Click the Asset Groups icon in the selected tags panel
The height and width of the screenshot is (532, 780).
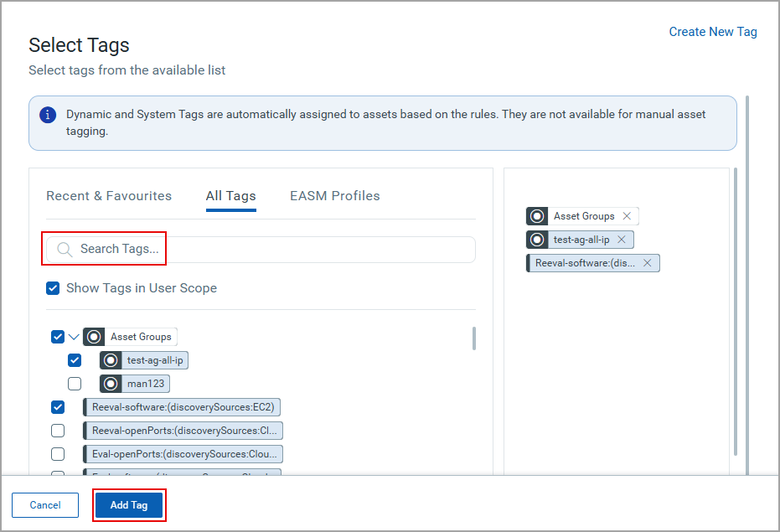coord(536,215)
